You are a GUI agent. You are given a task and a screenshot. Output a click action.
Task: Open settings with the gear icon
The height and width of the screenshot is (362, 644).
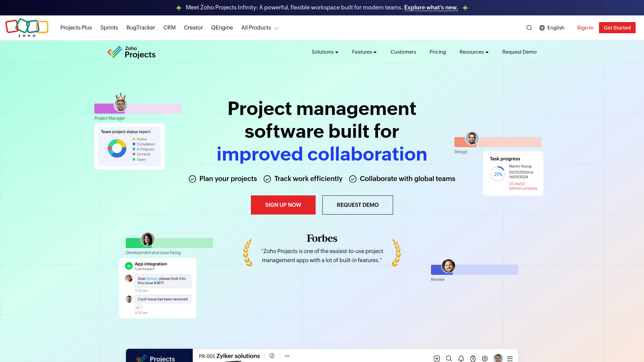pyautogui.click(x=485, y=358)
